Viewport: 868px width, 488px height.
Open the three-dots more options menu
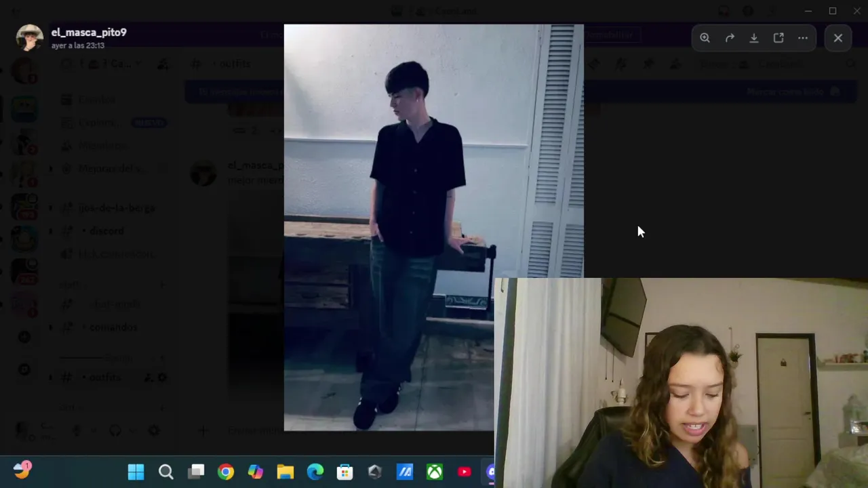tap(803, 38)
